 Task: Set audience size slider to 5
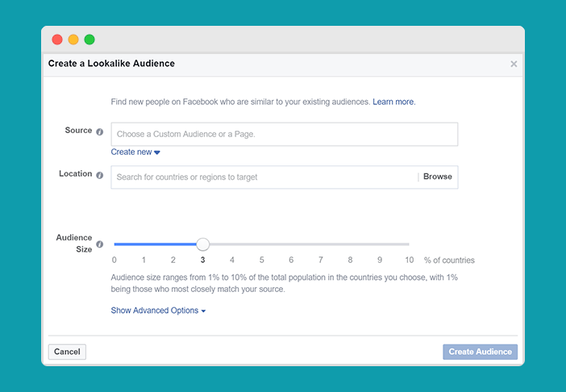262,244
